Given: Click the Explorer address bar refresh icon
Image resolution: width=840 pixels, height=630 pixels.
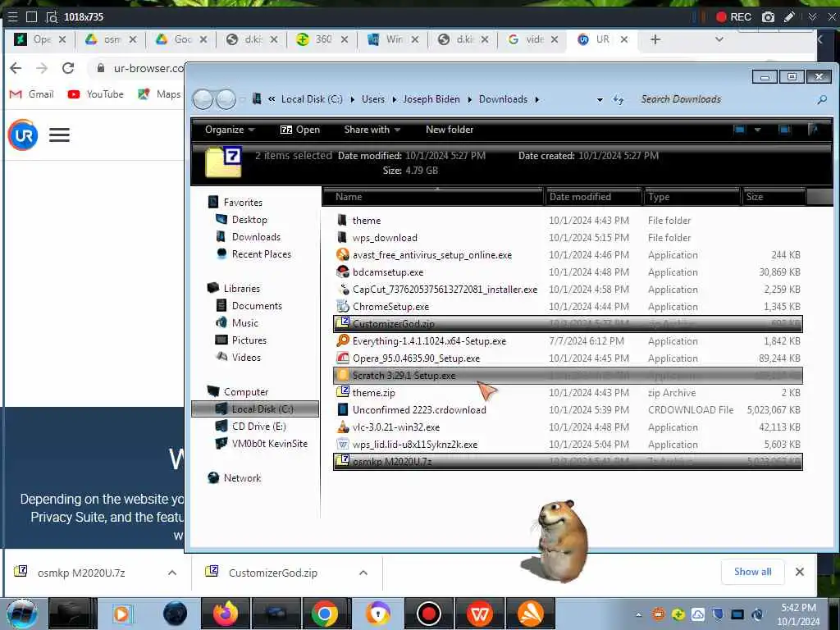Looking at the screenshot, I should [619, 99].
